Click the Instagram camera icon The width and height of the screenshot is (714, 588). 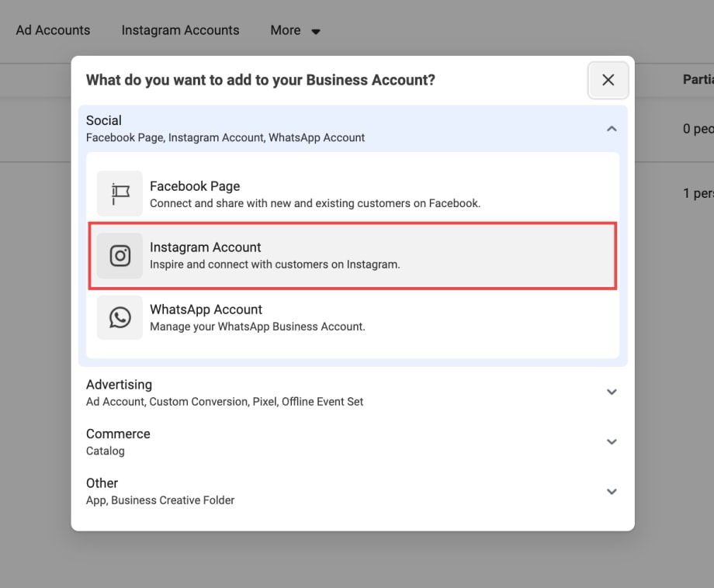tap(119, 255)
